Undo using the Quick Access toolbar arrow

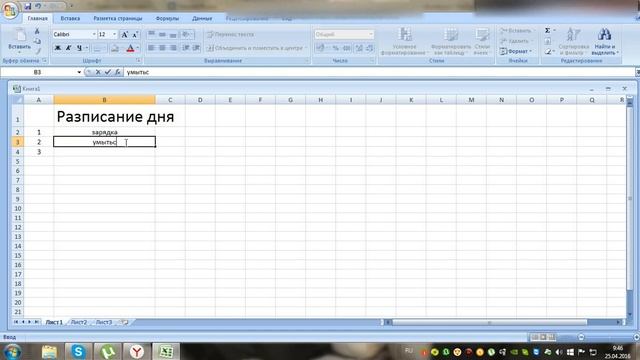pyautogui.click(x=38, y=6)
